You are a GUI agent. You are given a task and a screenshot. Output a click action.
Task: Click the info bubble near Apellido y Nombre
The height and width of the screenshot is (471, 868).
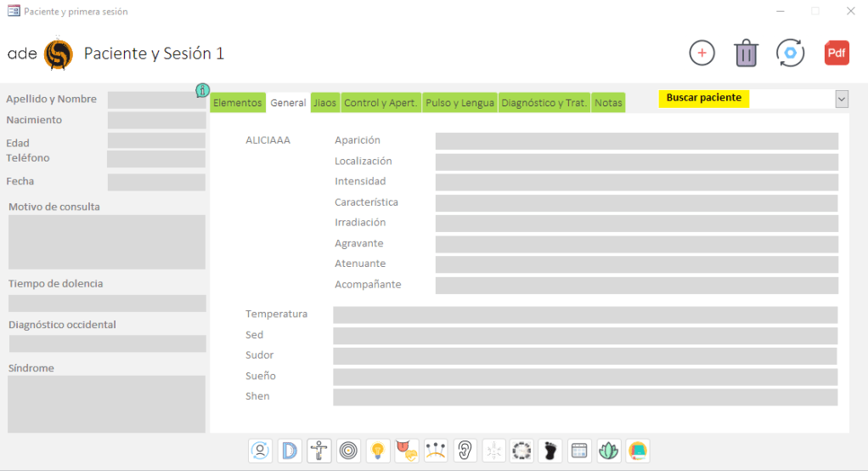click(203, 90)
